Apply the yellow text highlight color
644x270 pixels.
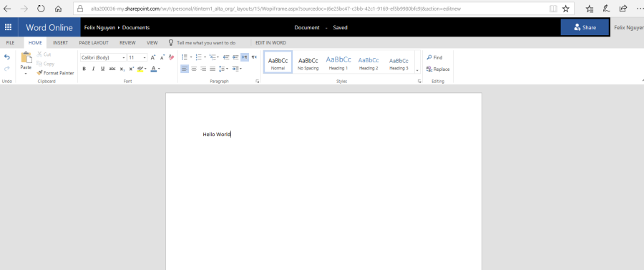pyautogui.click(x=140, y=69)
